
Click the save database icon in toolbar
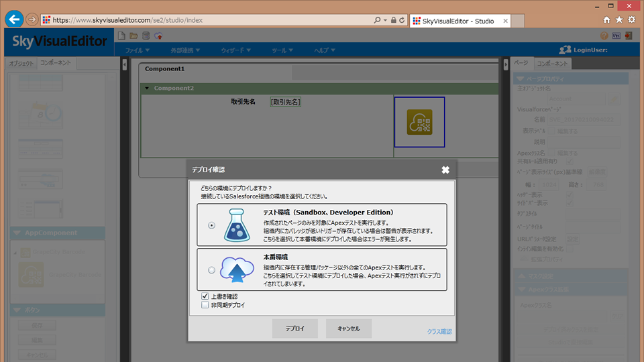point(146,36)
